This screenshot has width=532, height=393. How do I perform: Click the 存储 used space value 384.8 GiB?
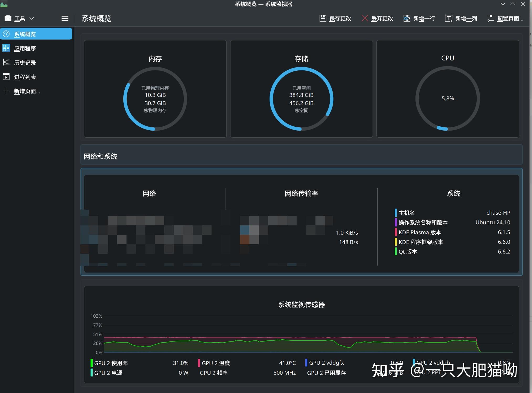[301, 95]
